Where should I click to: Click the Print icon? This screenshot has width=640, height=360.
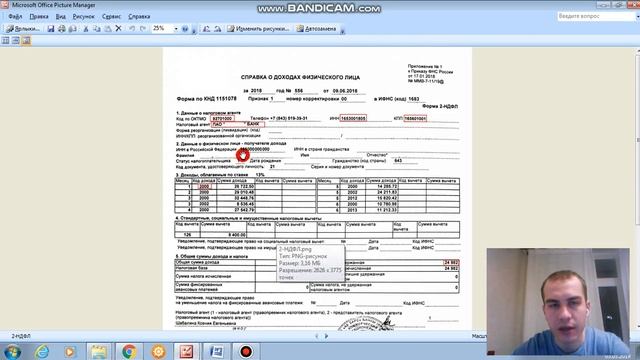[x=62, y=29]
